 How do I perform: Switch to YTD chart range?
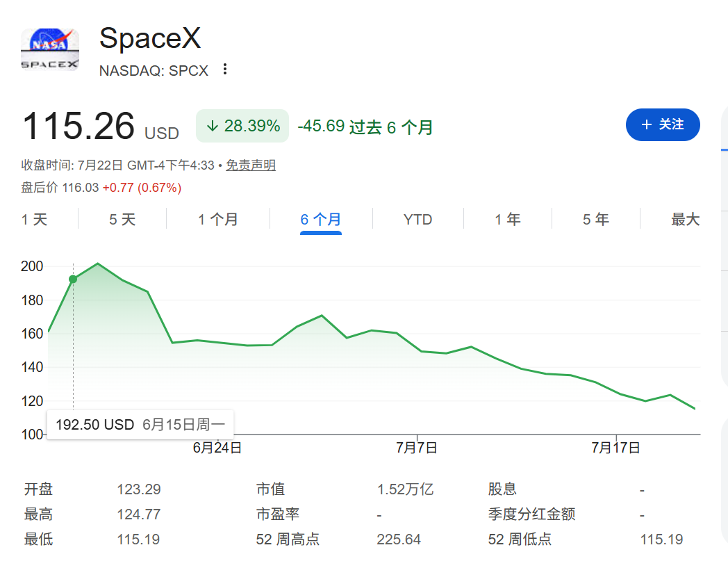[418, 220]
